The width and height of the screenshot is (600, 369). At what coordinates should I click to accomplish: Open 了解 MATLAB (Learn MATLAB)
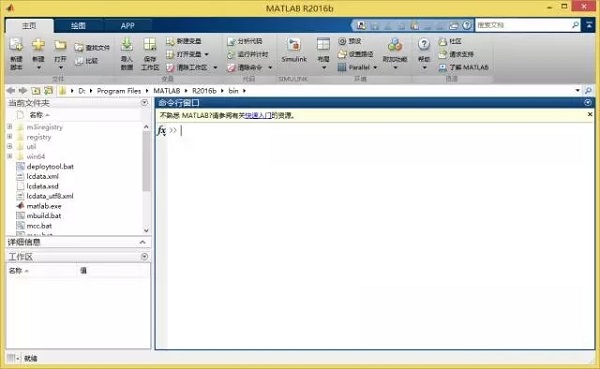pos(463,67)
